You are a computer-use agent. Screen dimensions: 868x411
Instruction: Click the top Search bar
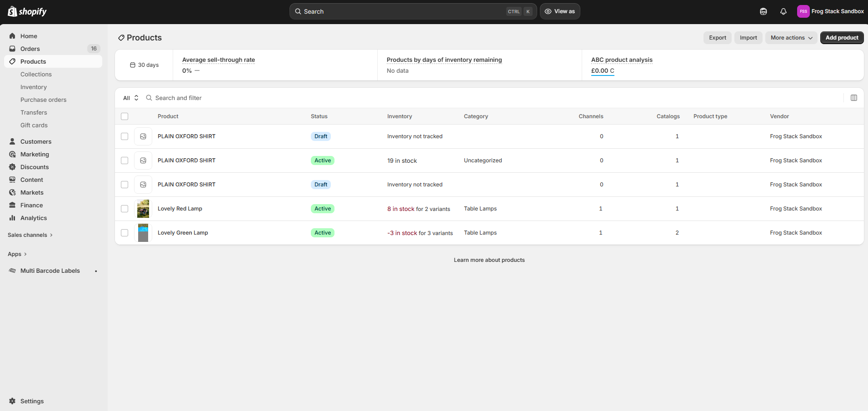[413, 11]
